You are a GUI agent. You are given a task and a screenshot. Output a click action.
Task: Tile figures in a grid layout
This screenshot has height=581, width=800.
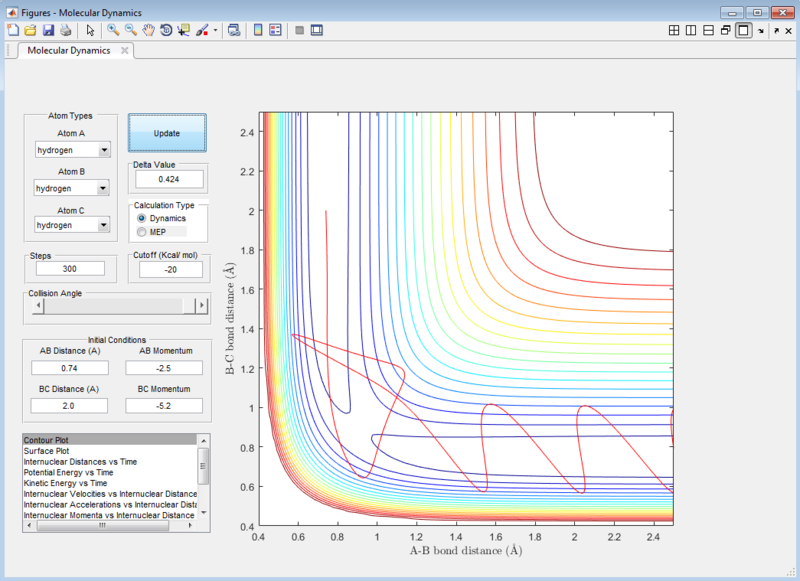point(674,30)
